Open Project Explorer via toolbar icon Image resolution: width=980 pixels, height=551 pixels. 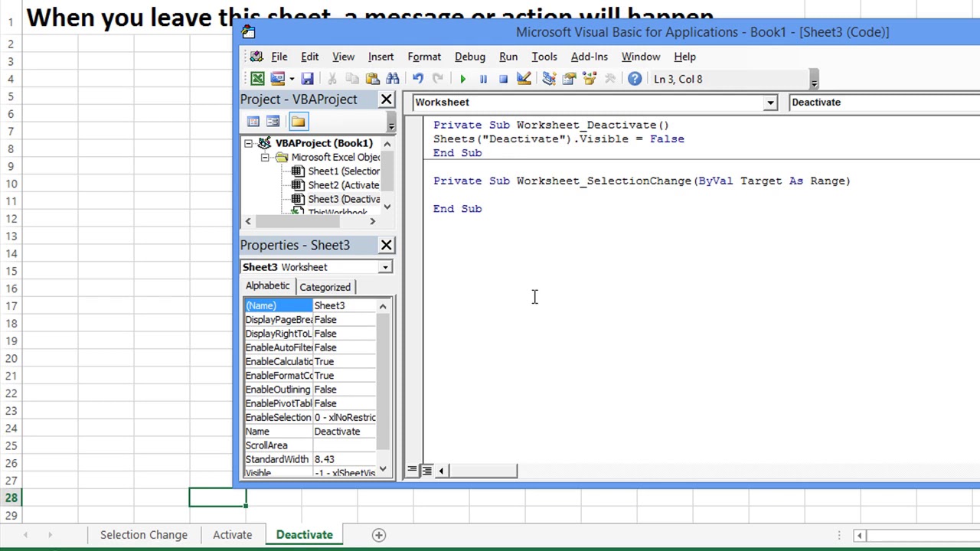[549, 79]
